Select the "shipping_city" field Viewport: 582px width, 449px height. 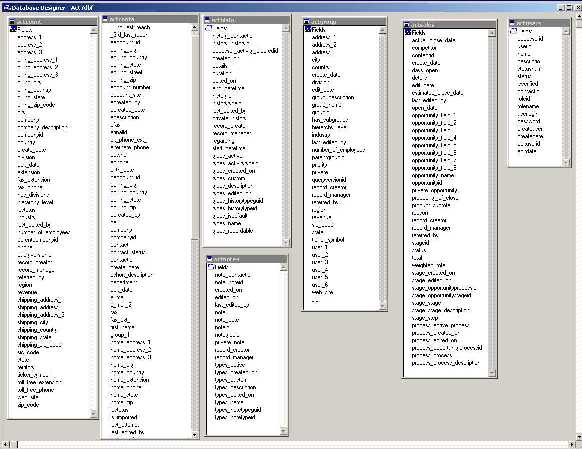point(33,322)
